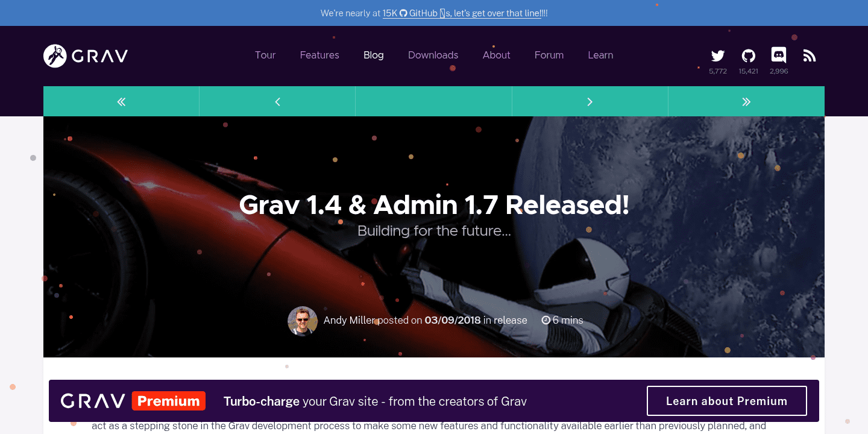Open the RSS feed icon
Viewport: 868px width, 434px height.
810,56
